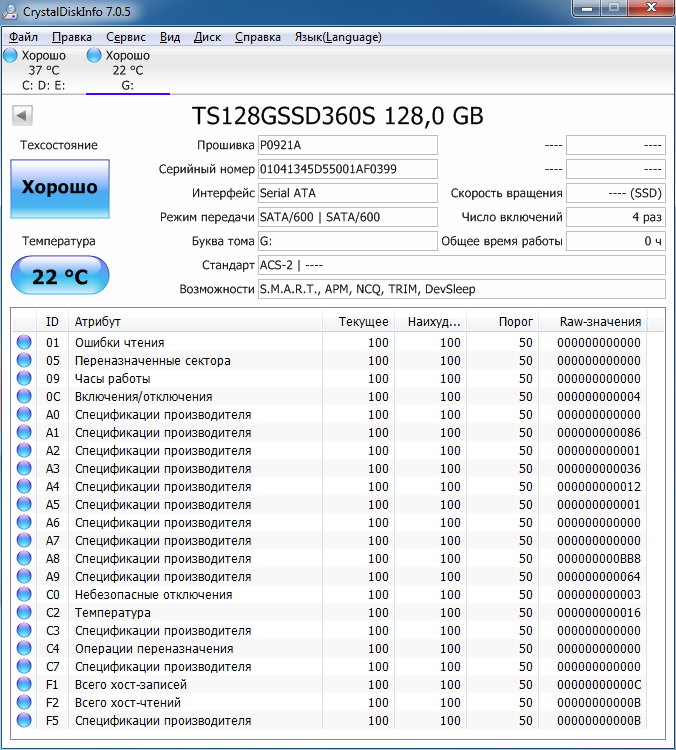Select the G: disk tab at 22 °C
Screen dimensions: 676x750
pos(128,70)
